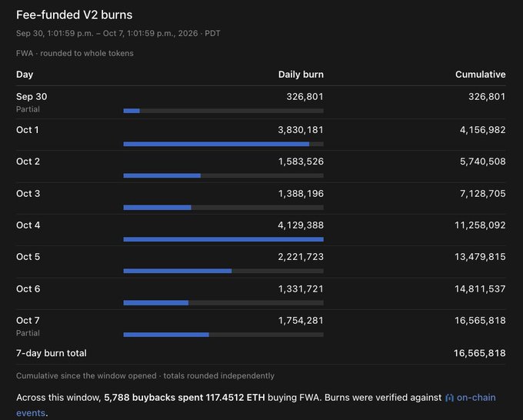The image size is (523, 420).
Task: Select the Oct 4 row label
Action: (x=28, y=225)
